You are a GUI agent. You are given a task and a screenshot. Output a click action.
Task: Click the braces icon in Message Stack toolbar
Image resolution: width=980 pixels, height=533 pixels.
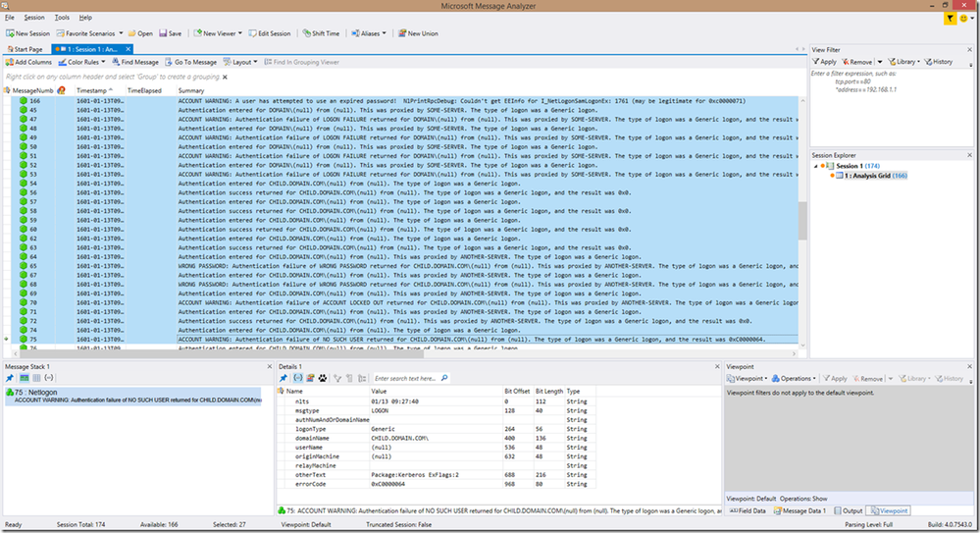click(x=49, y=378)
